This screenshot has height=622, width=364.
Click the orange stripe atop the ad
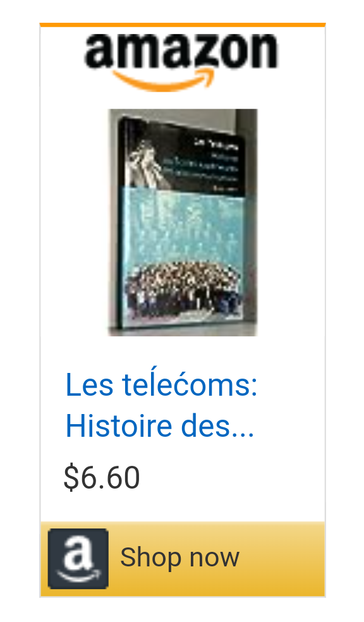coord(183,25)
